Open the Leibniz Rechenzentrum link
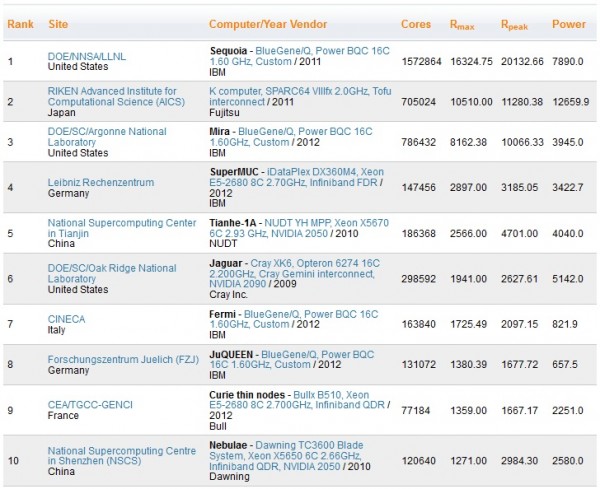This screenshot has width=600, height=489. (x=101, y=183)
